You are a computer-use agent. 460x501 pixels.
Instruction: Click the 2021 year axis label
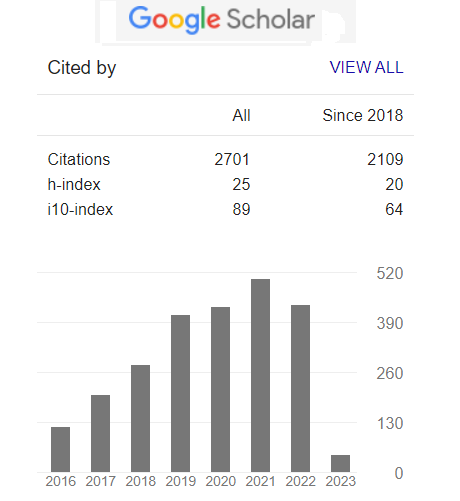(x=260, y=481)
